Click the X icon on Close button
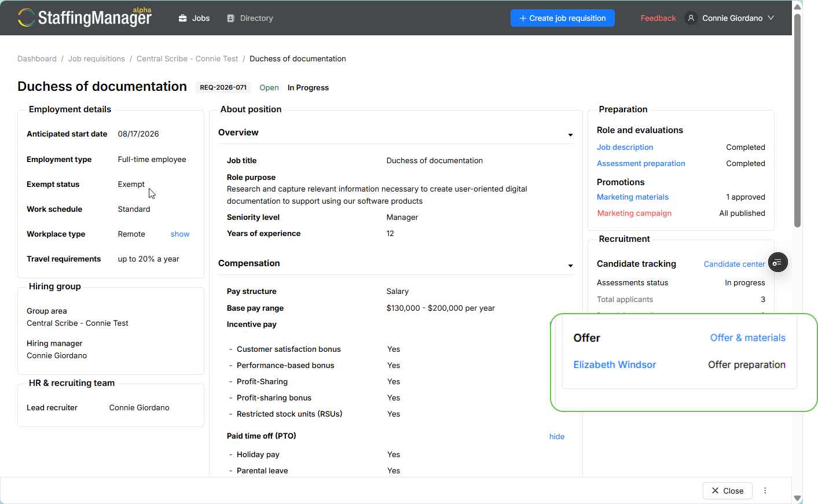 pyautogui.click(x=716, y=491)
